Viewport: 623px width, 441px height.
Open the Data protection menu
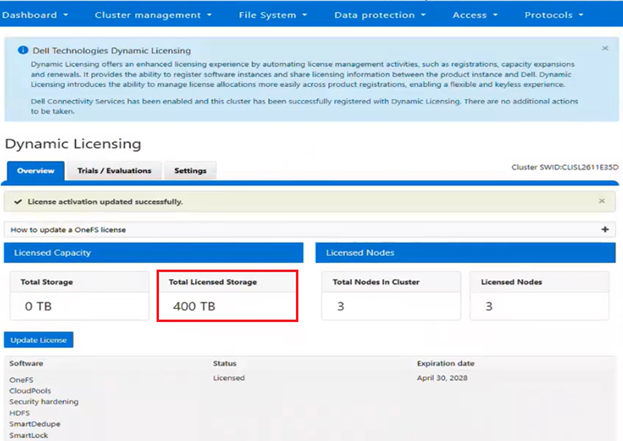coord(379,15)
